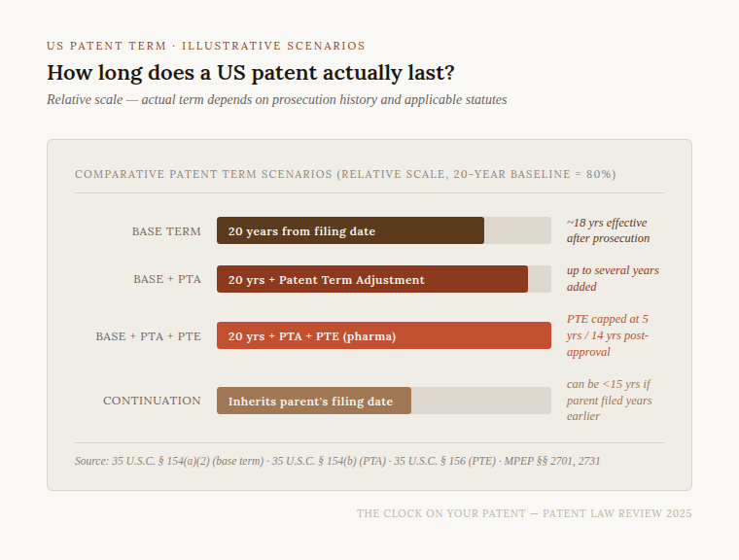
Task: Click the '~18 yrs effective after prosecution' note
Action: pos(608,230)
